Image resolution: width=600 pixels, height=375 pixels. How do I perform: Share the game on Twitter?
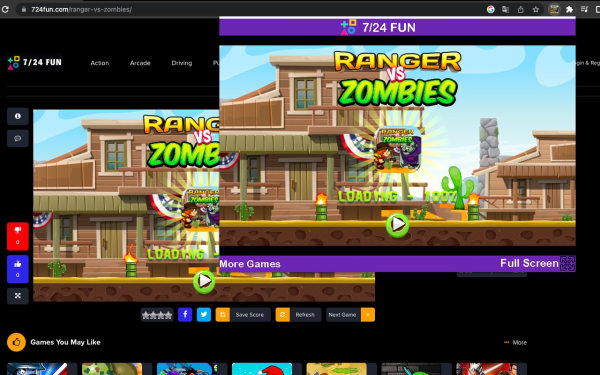[204, 315]
